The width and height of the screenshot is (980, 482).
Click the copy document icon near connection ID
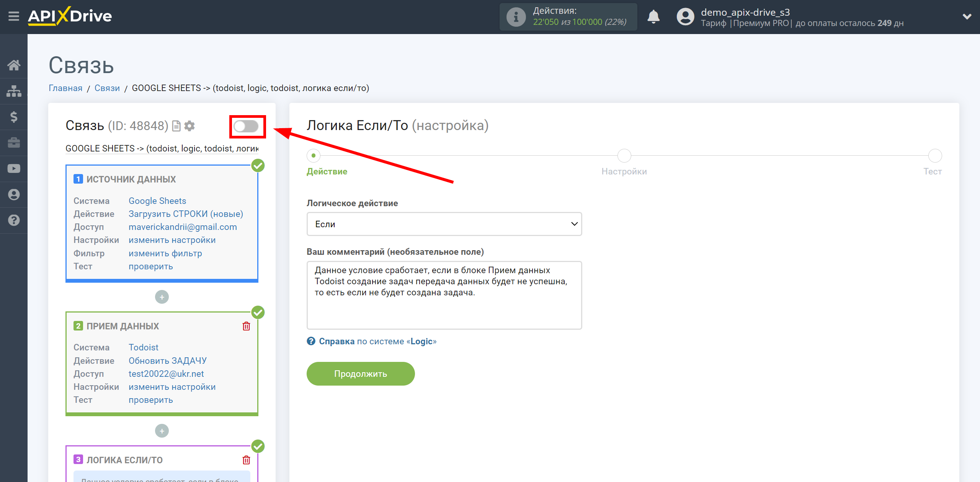pos(176,126)
